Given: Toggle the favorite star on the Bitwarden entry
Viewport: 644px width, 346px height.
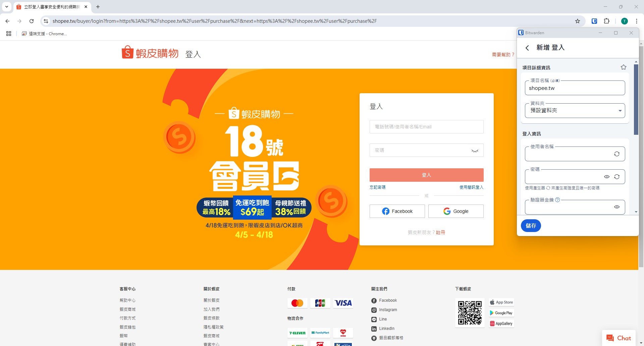Looking at the screenshot, I should tap(623, 67).
